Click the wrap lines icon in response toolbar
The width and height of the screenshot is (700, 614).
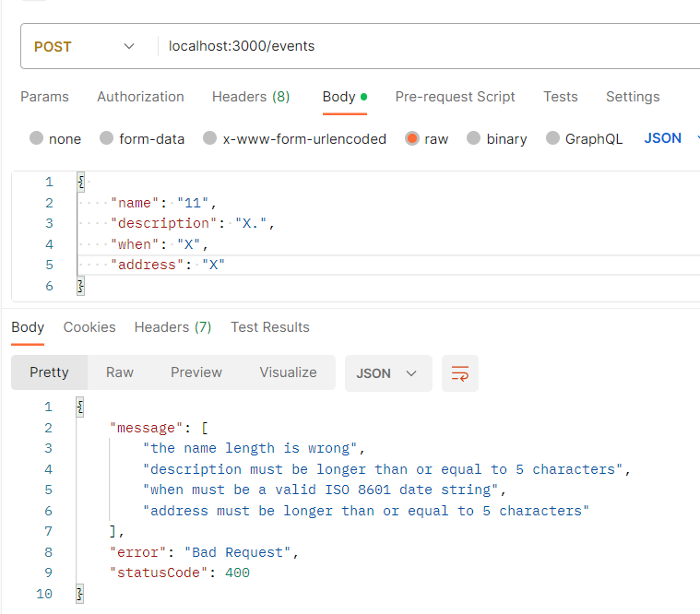459,373
